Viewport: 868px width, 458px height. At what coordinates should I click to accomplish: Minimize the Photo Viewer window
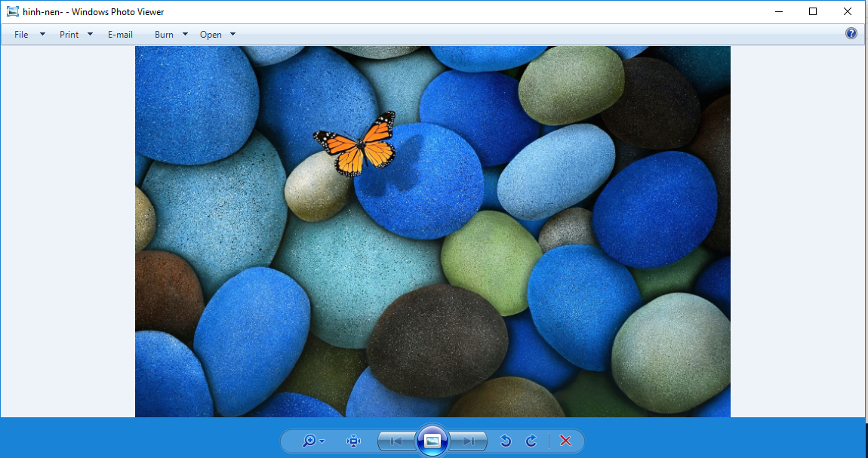point(779,11)
